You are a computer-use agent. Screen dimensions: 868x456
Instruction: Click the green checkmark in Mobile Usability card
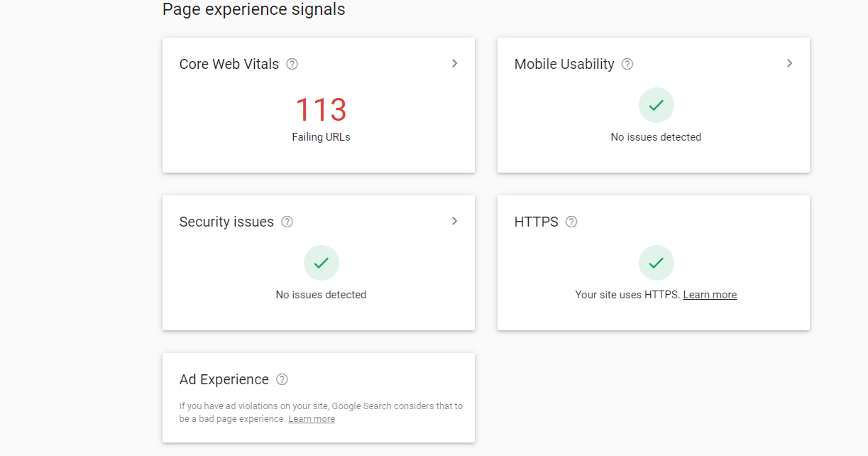tap(657, 105)
